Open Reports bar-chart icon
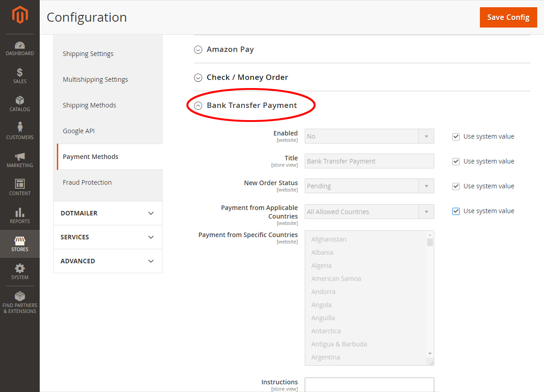The image size is (544, 392). [20, 212]
